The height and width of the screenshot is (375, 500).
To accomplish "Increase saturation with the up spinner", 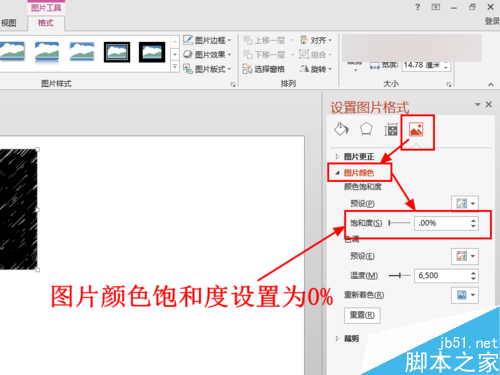I will [473, 220].
